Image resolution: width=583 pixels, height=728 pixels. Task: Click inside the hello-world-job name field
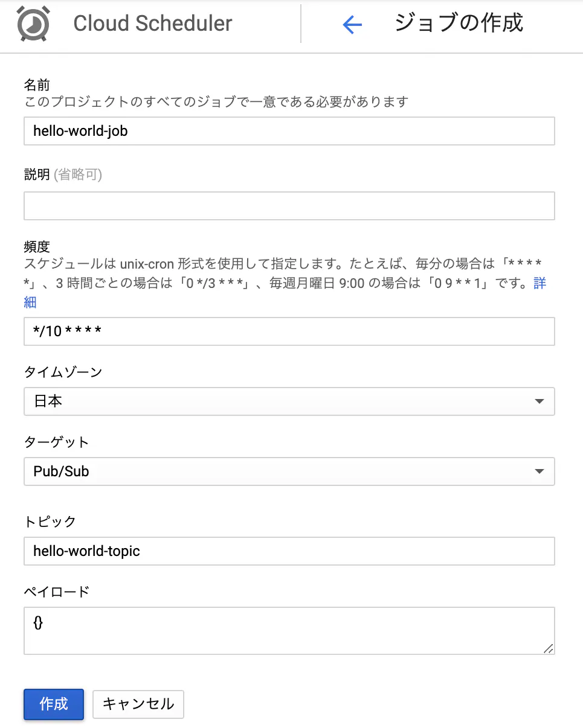(x=289, y=131)
